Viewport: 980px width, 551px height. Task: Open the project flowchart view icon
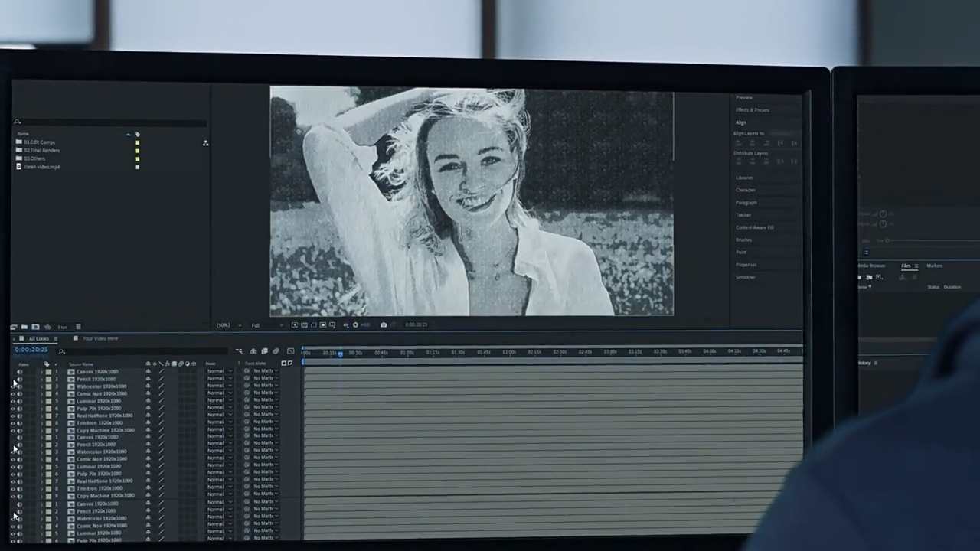pos(205,143)
